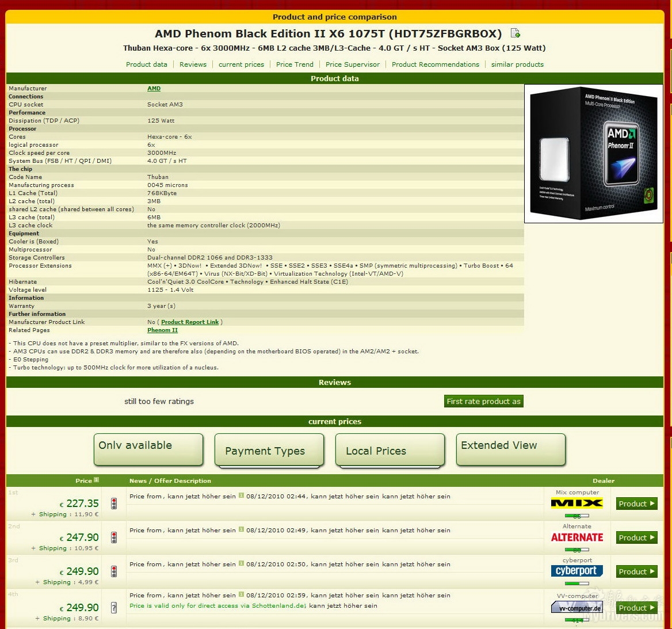Click the Thuban code name value
672x629 pixels.
click(x=158, y=177)
